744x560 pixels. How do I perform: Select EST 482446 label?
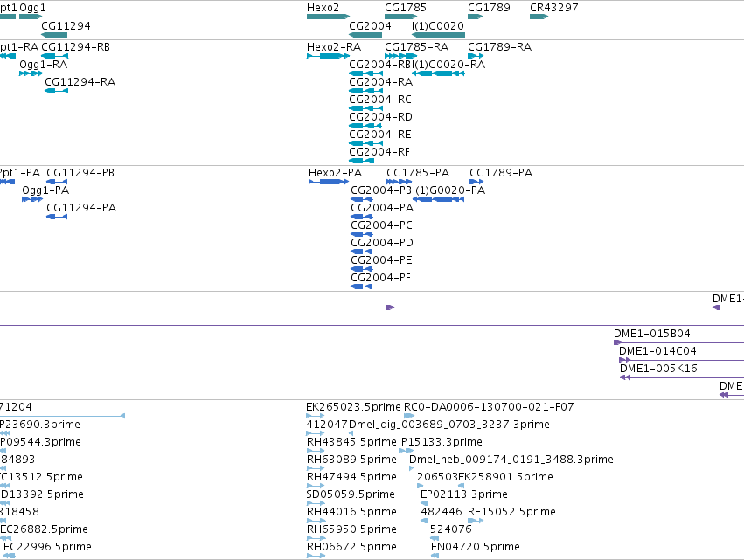point(442,513)
